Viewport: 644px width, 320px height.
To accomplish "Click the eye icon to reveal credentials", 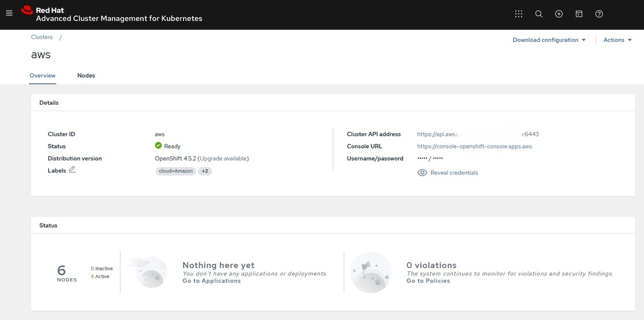I will [422, 173].
